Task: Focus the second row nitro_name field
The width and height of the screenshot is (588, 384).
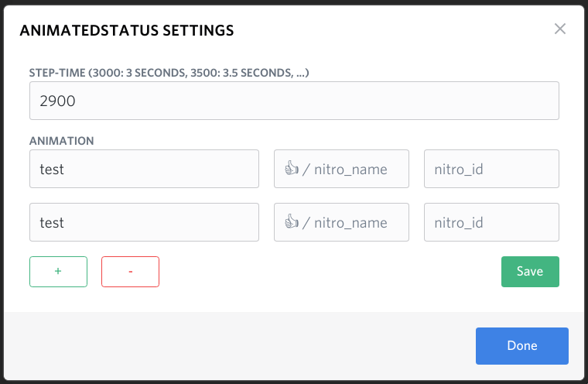Action: coord(342,222)
